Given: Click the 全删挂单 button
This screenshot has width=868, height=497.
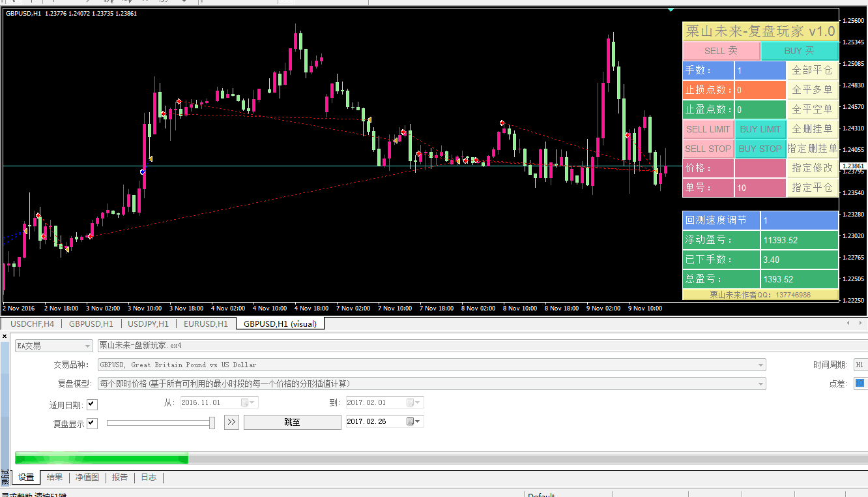Looking at the screenshot, I should 813,129.
